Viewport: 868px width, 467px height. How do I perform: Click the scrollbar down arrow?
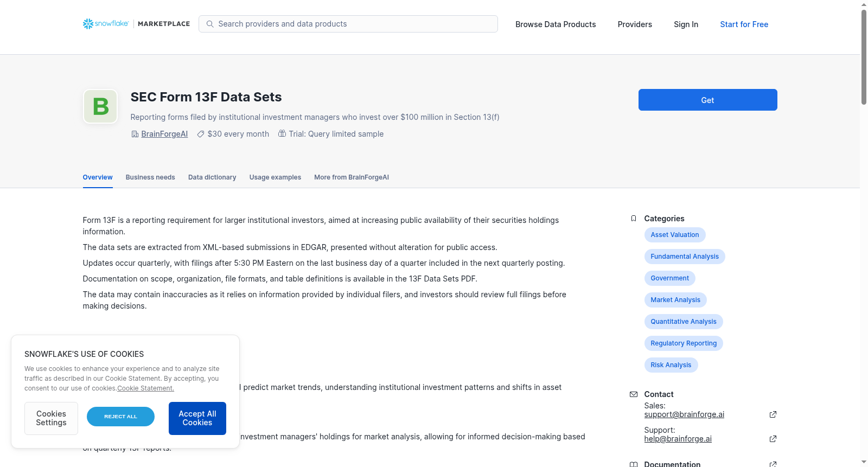[x=864, y=463]
